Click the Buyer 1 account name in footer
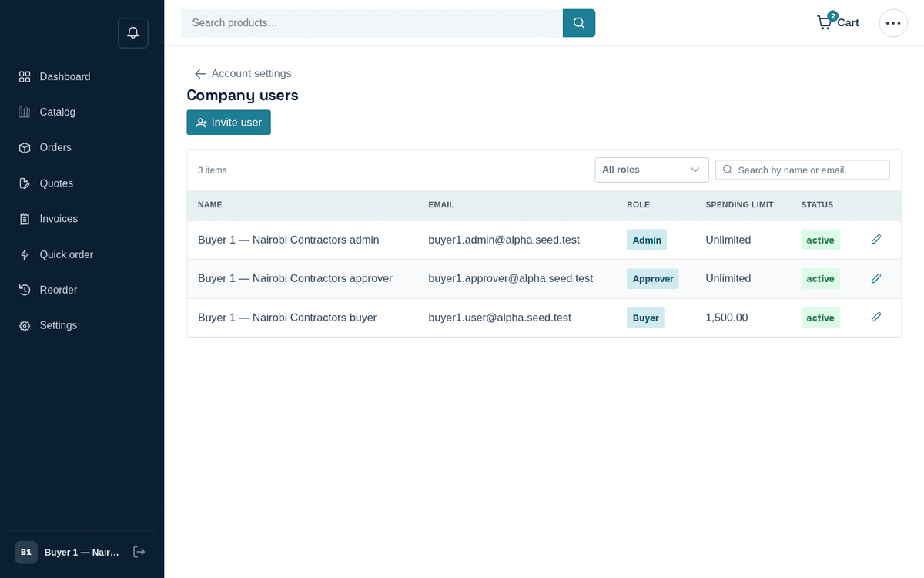The width and height of the screenshot is (924, 578). [x=82, y=553]
